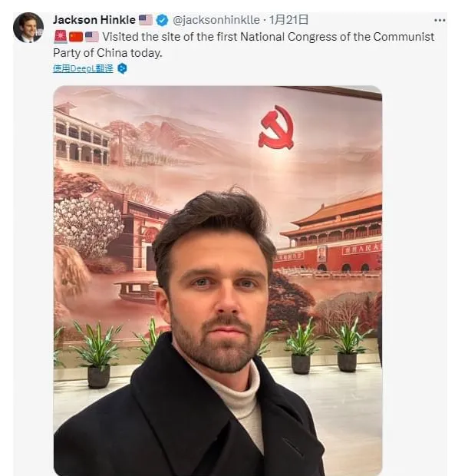Open the 1月21日 timestamp link
The height and width of the screenshot is (476, 455).
[x=288, y=20]
